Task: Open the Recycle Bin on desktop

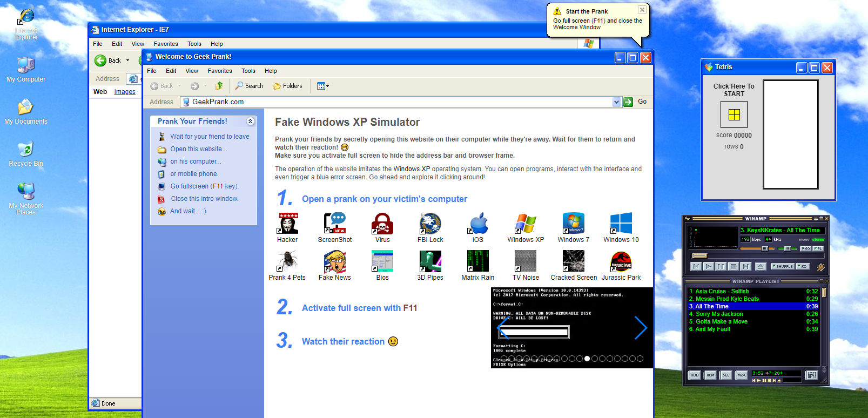Action: click(x=25, y=150)
